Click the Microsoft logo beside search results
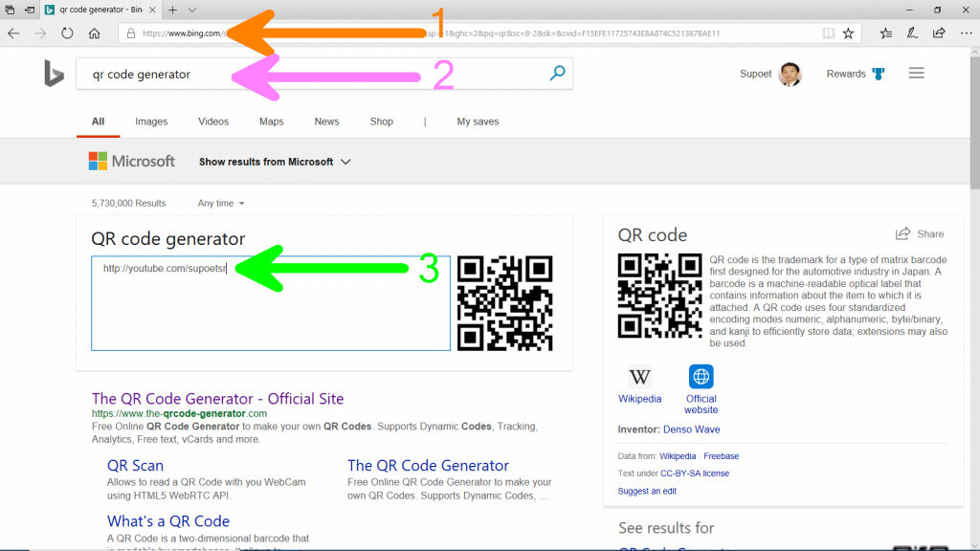This screenshot has width=980, height=551. [131, 161]
